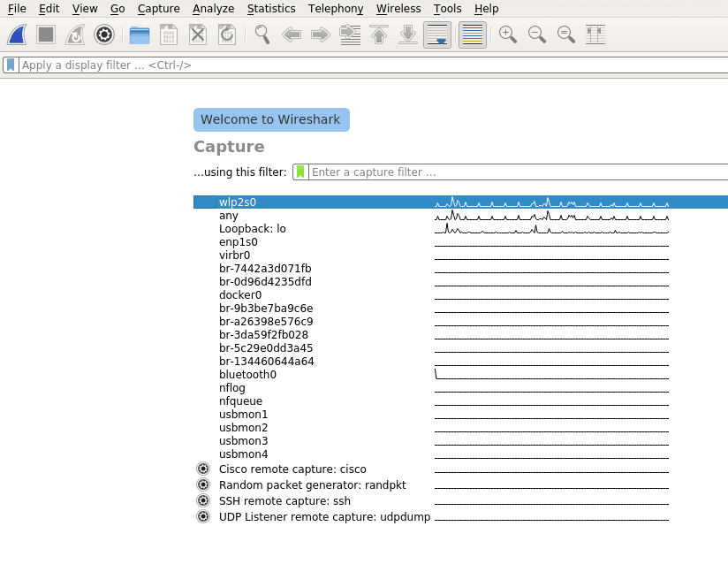This screenshot has height=572, width=728.
Task: Open the Telephony menu
Action: (336, 8)
